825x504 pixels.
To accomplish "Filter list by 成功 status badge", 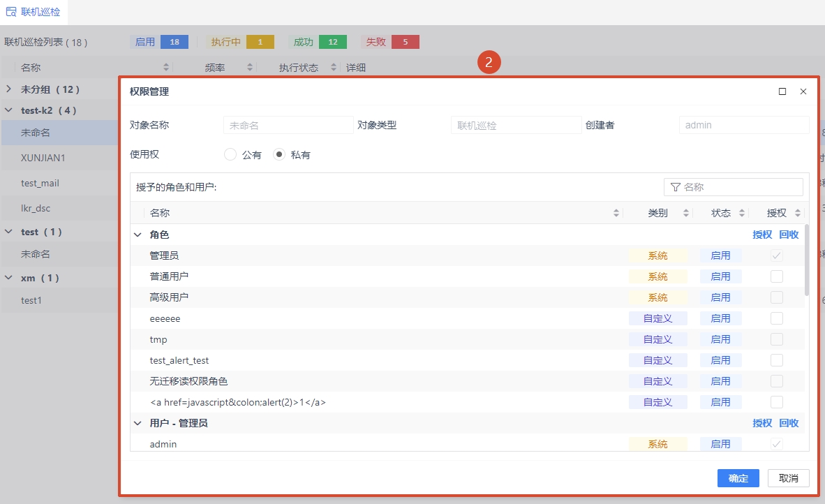I will click(318, 42).
